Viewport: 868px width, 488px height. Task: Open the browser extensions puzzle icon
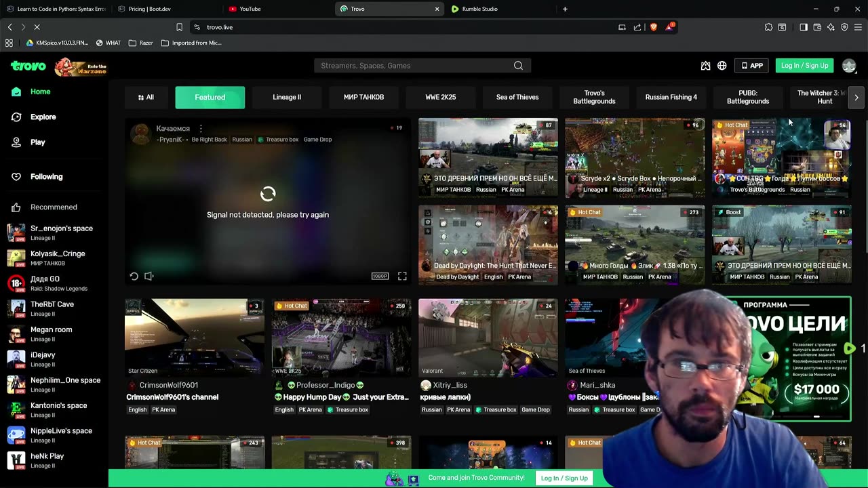[768, 27]
